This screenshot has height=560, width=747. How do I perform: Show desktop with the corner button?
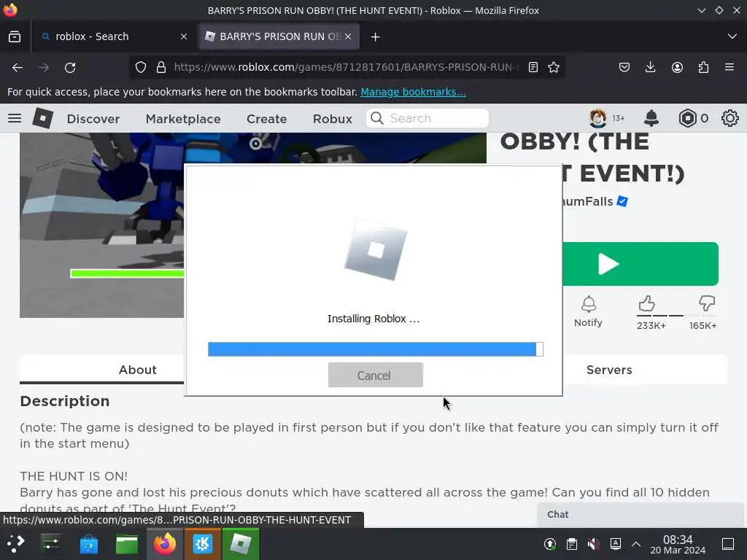point(728,544)
